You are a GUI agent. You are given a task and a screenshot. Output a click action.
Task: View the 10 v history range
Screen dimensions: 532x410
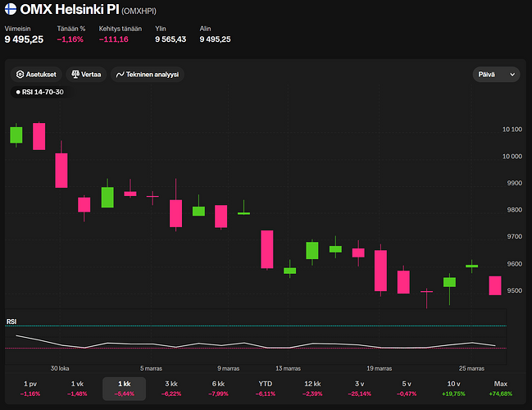453,388
